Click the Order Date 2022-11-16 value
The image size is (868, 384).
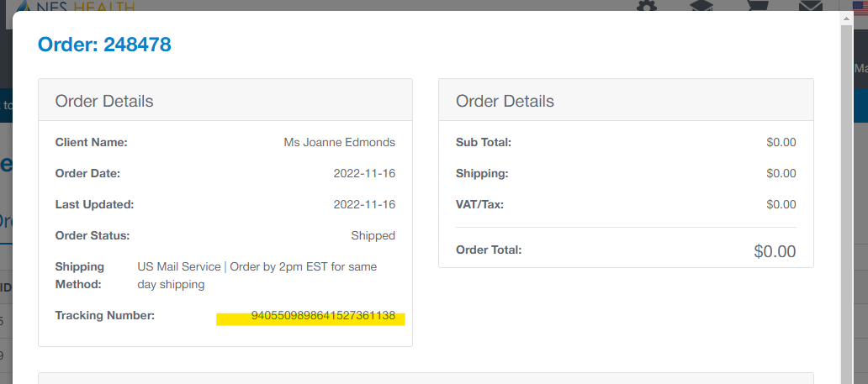coord(364,173)
